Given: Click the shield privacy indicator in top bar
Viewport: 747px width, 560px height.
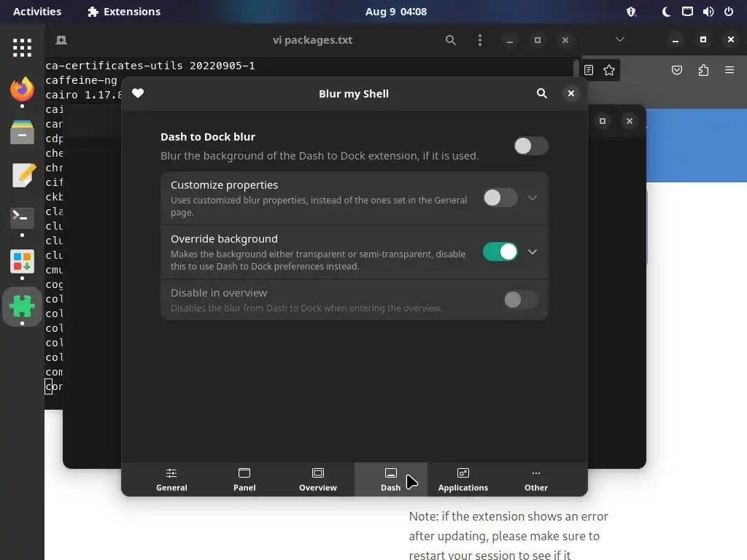Looking at the screenshot, I should point(631,12).
